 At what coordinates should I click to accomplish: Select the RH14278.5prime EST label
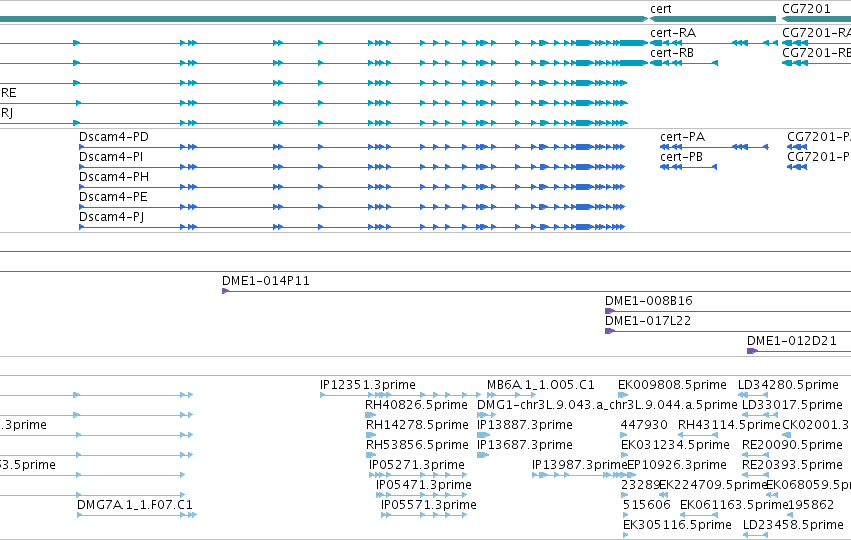(x=417, y=425)
